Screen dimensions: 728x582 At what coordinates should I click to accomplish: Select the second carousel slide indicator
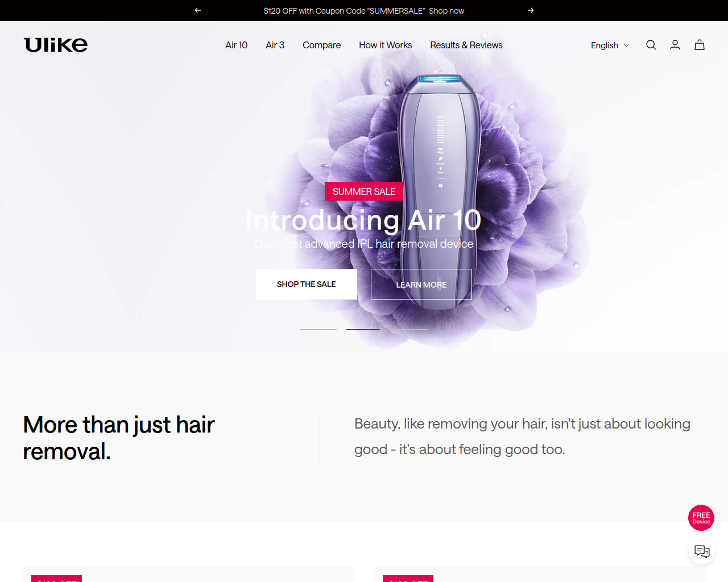point(364,329)
